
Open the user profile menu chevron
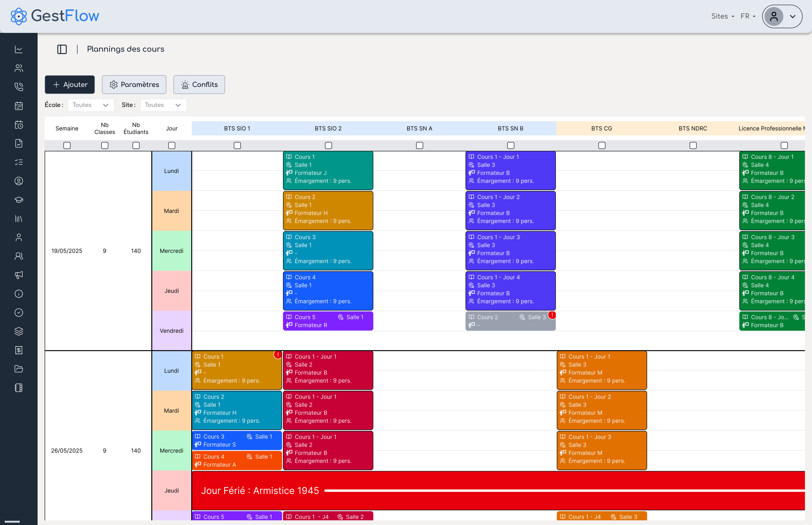point(793,16)
